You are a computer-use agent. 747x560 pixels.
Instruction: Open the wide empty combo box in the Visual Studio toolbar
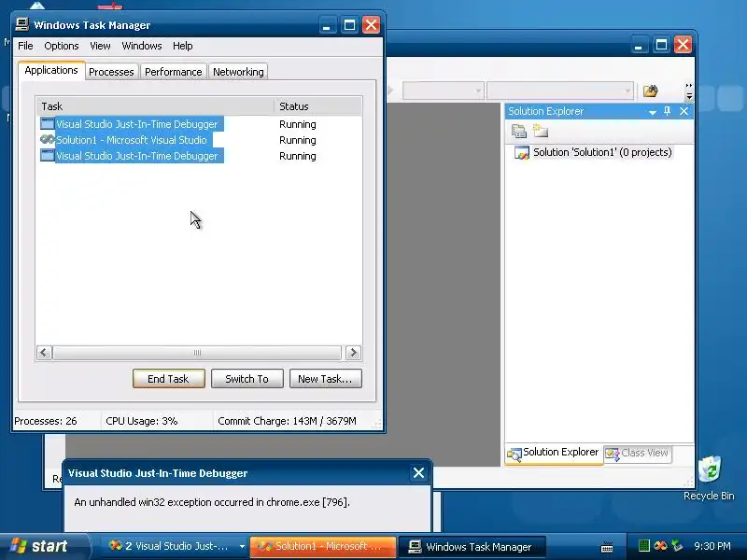click(559, 91)
